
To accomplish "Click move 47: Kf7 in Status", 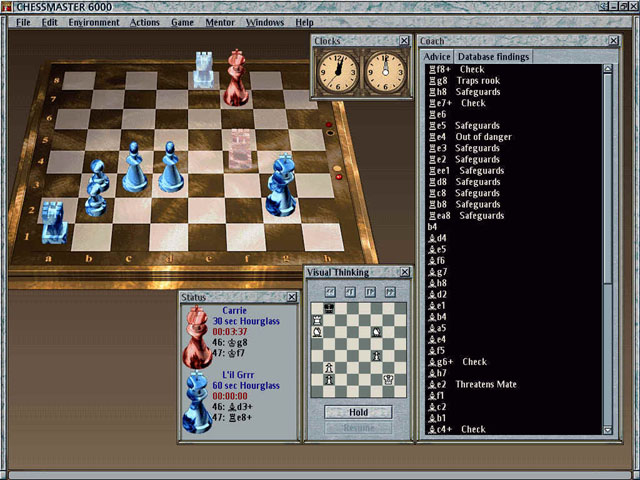I will 228,353.
